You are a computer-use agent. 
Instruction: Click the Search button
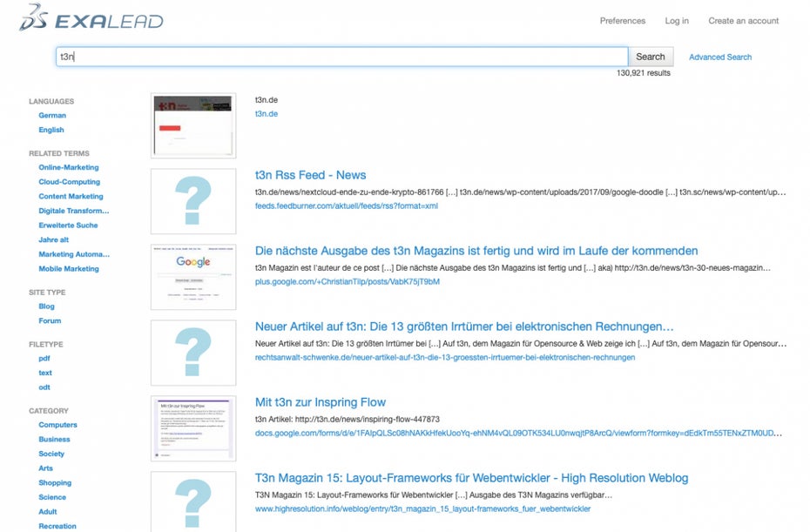pos(651,57)
